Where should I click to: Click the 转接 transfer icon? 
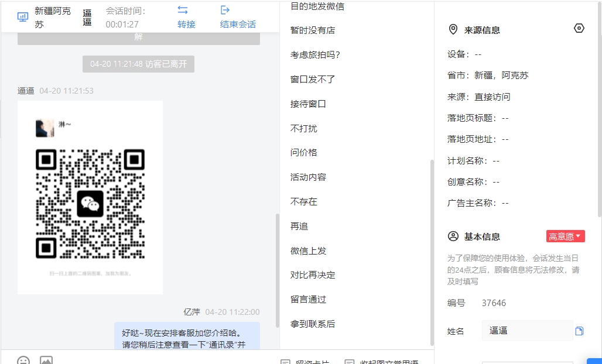(183, 10)
